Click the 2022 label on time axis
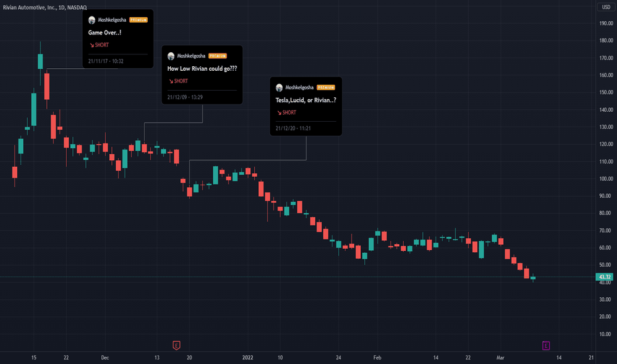Viewport: 617px width, 364px height. [x=248, y=357]
